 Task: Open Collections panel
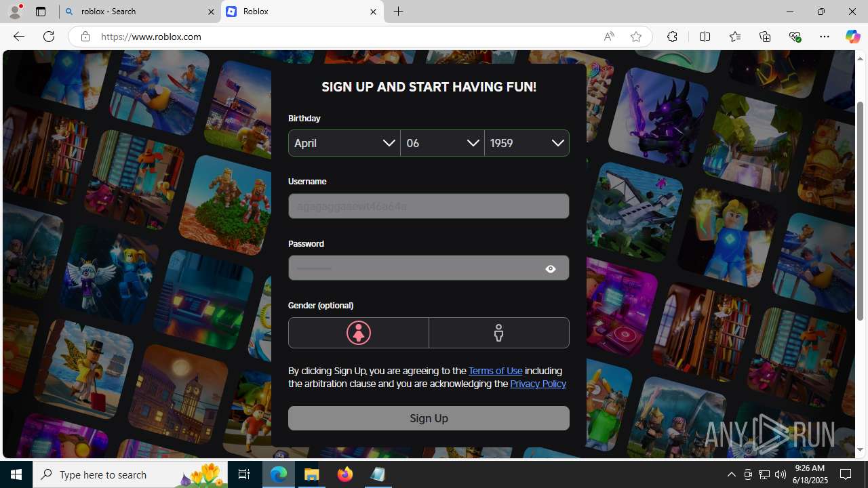click(765, 37)
